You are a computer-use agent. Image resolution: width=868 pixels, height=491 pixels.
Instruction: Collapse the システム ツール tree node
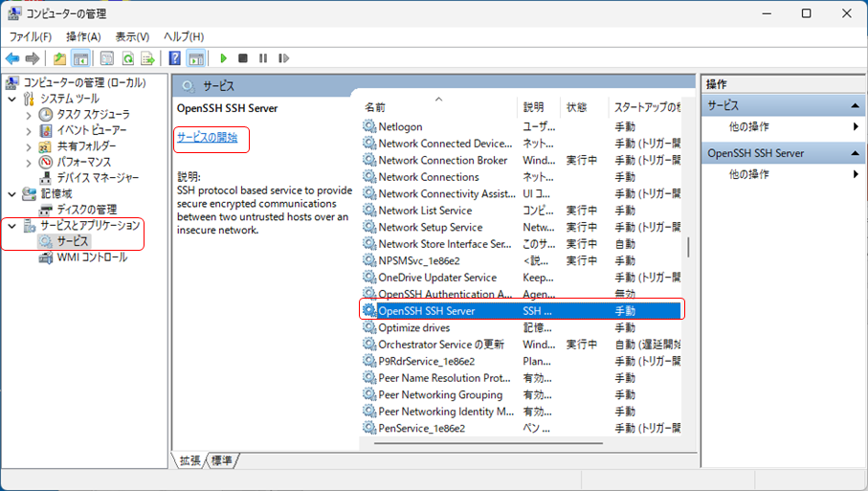click(11, 99)
